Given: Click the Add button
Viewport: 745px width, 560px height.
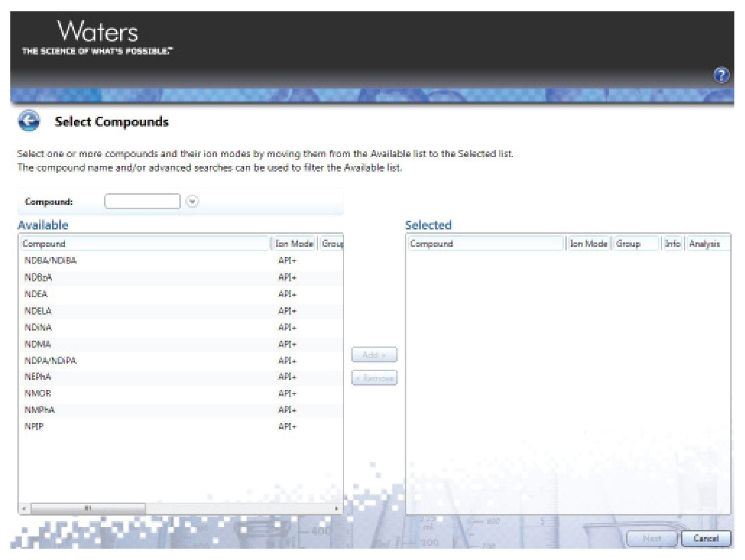Looking at the screenshot, I should (x=374, y=355).
